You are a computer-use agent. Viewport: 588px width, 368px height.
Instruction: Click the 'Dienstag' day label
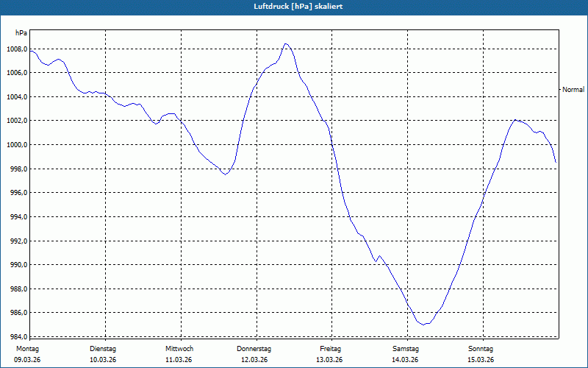point(103,349)
